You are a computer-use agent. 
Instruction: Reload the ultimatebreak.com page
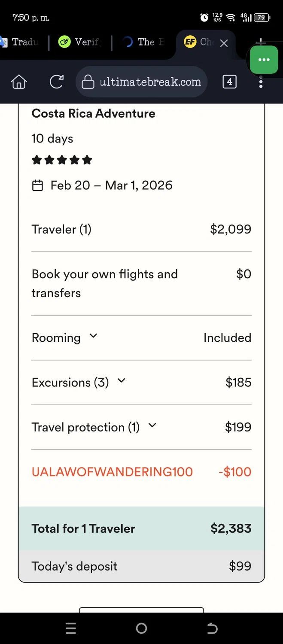56,82
